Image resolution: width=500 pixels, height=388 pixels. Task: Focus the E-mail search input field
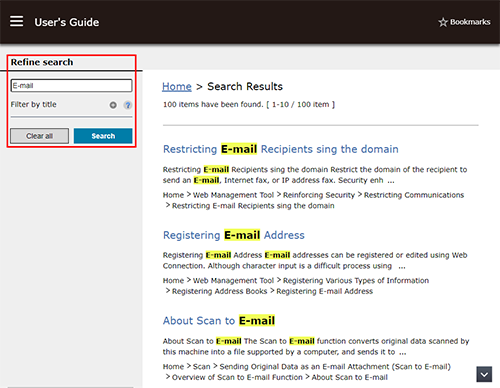click(71, 86)
